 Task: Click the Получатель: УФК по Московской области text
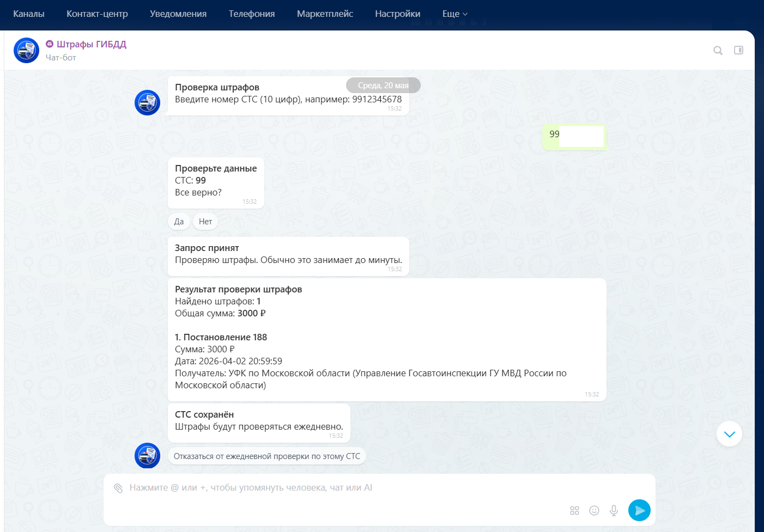[x=371, y=379]
